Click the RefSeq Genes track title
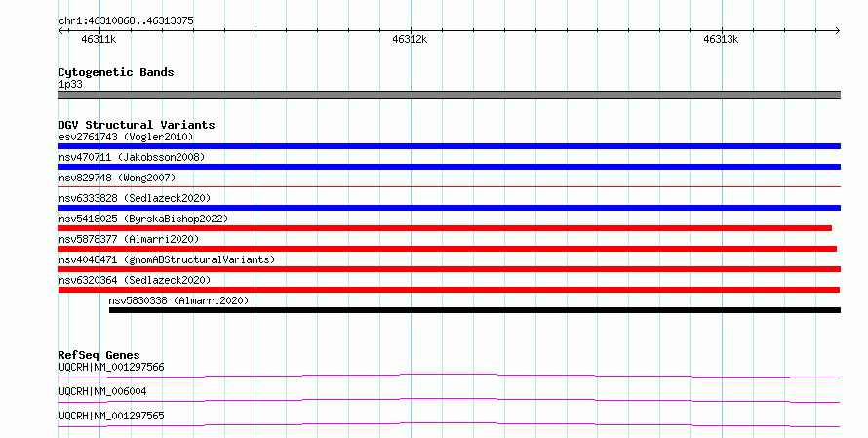 coord(99,355)
